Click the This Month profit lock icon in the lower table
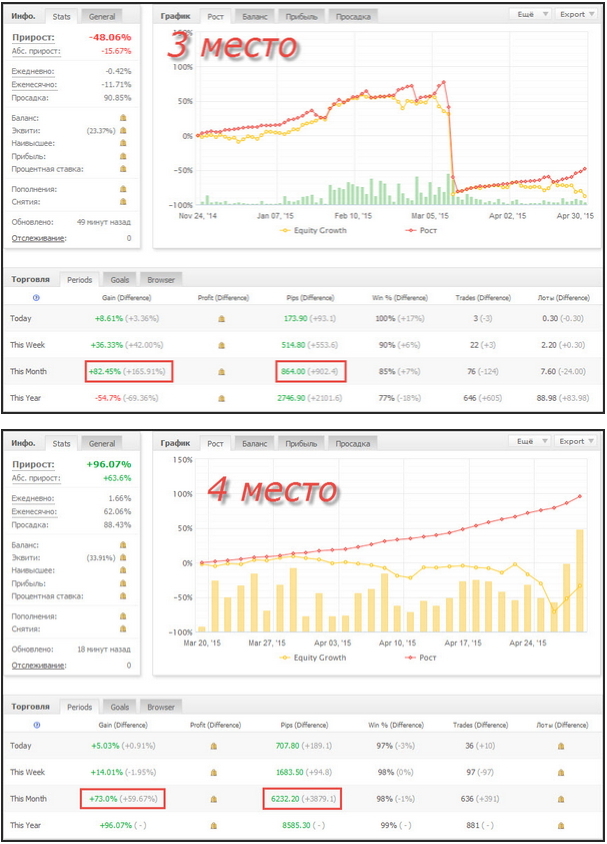The height and width of the screenshot is (844, 607). point(214,799)
